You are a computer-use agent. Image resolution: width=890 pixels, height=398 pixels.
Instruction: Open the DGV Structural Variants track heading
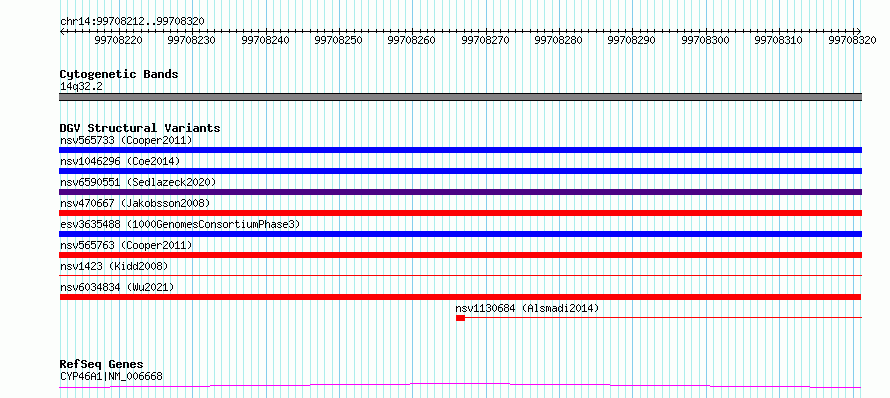click(x=140, y=128)
